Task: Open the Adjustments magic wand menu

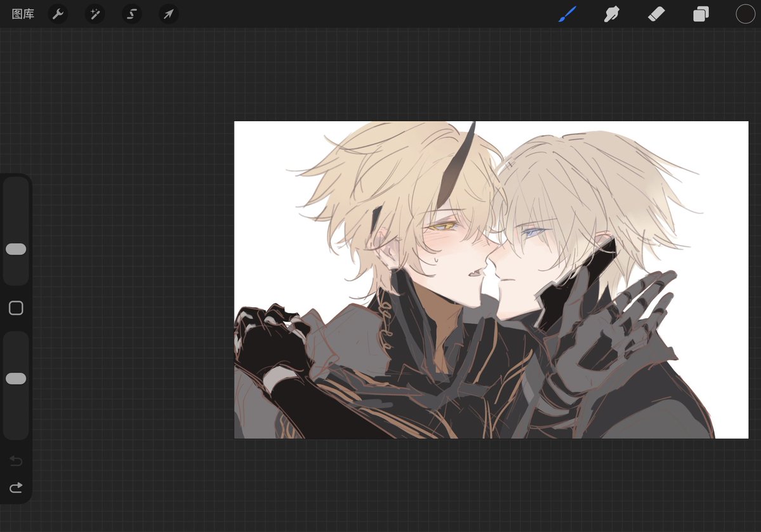Action: [95, 14]
